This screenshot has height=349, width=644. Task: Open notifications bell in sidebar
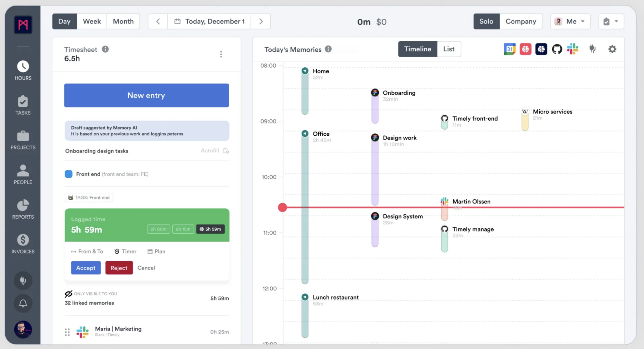[x=23, y=303]
